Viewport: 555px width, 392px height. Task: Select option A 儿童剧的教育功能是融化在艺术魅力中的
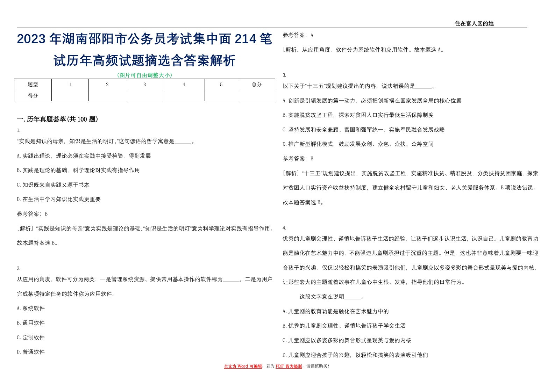(336, 311)
